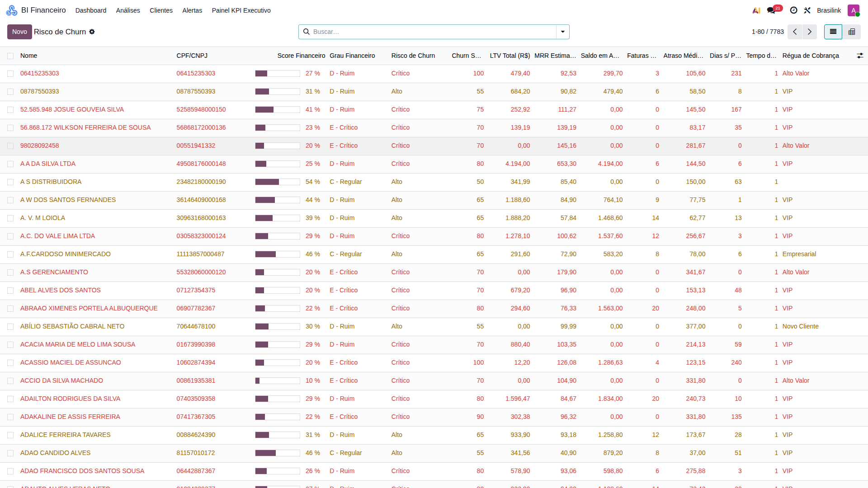Open the user avatar menu

tap(854, 10)
